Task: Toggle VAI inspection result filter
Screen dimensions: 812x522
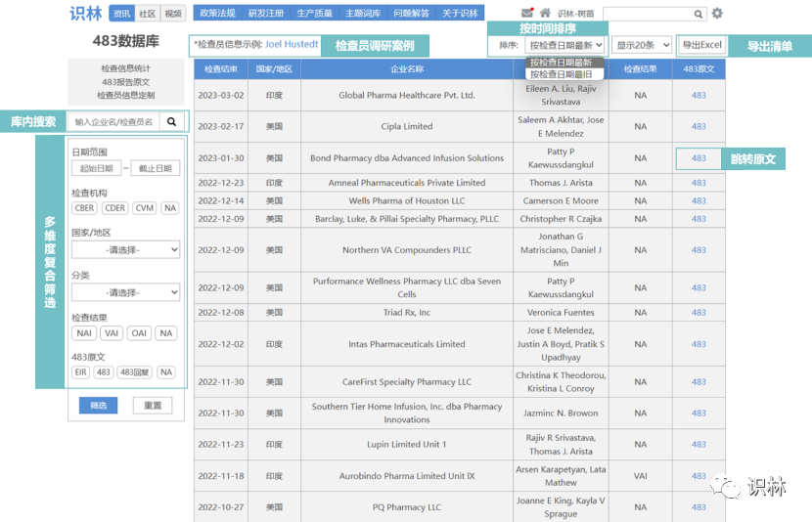Action: point(112,333)
